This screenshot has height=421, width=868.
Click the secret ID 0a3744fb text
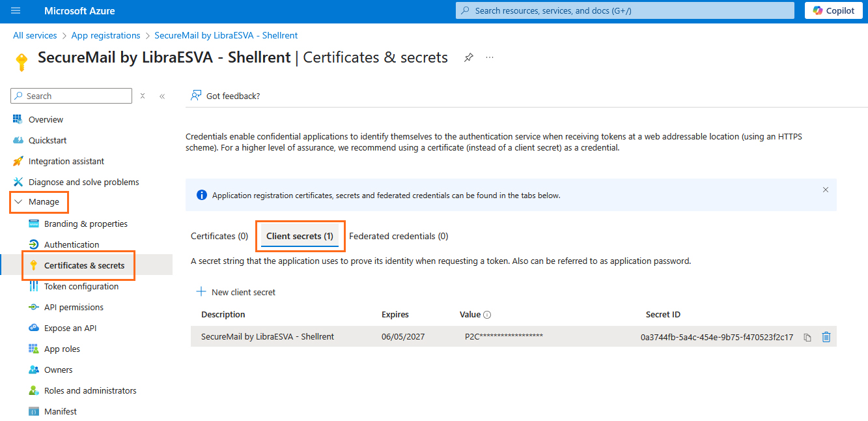point(717,337)
